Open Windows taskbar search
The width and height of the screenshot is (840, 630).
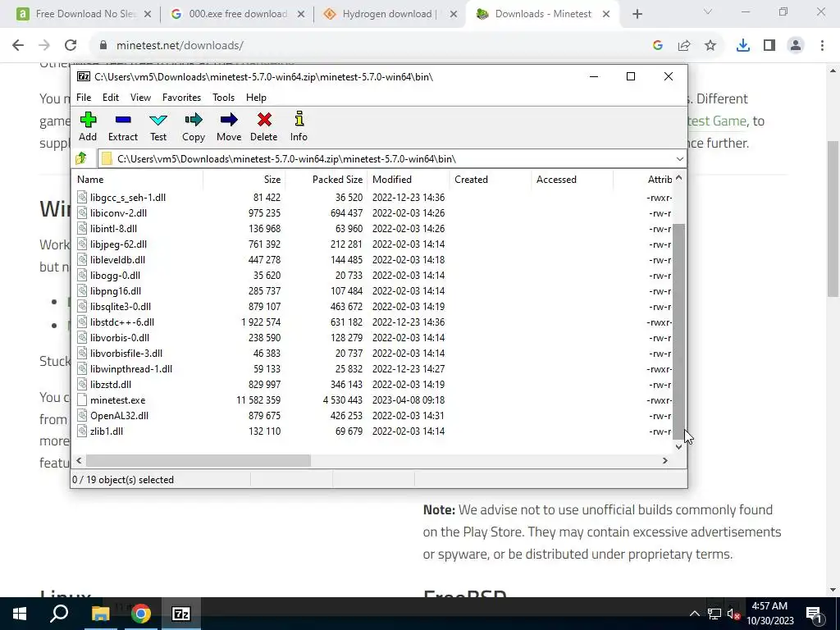[59, 614]
